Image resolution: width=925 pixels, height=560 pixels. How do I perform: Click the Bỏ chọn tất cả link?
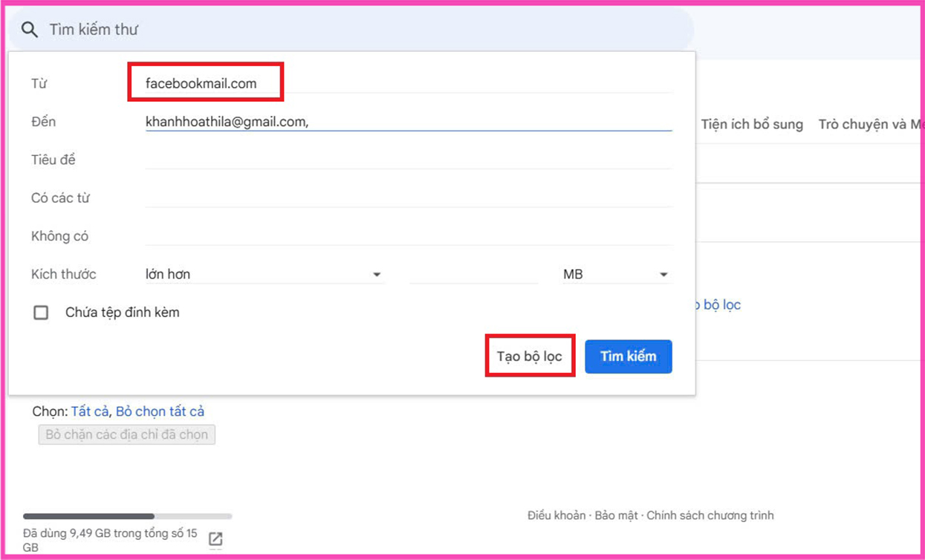tap(160, 411)
